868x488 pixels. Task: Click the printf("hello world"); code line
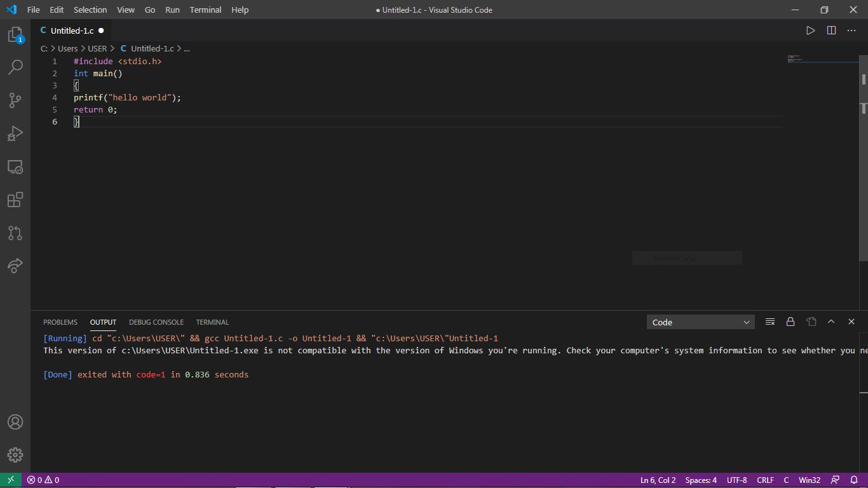pyautogui.click(x=127, y=97)
